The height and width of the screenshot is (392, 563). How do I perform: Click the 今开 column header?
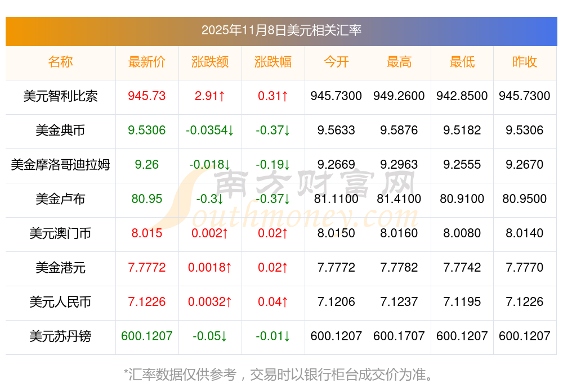tap(336, 62)
